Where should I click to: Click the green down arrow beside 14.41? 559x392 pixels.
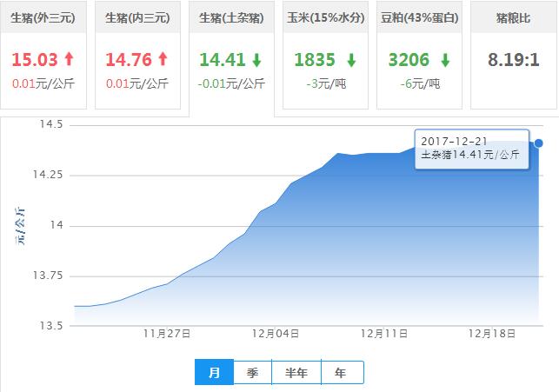tap(256, 60)
